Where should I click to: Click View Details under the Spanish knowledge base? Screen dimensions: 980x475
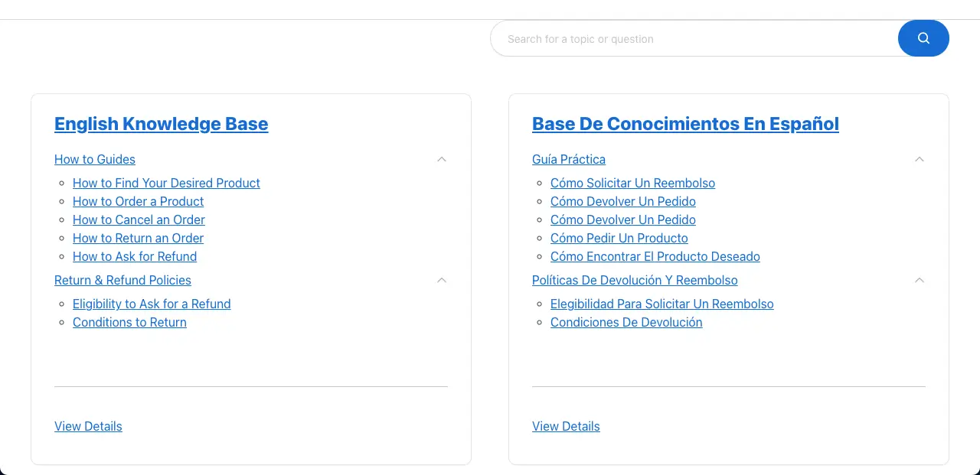click(566, 426)
